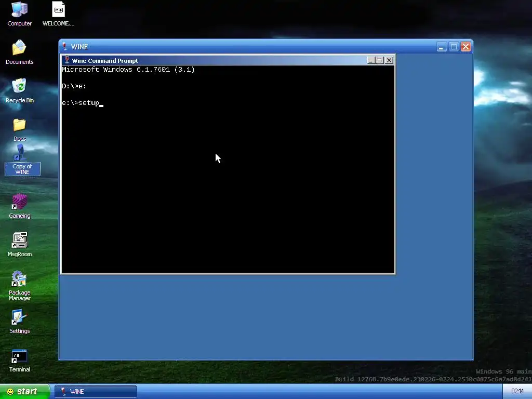
Task: Maximize the Wine Command Prompt window
Action: 380,60
